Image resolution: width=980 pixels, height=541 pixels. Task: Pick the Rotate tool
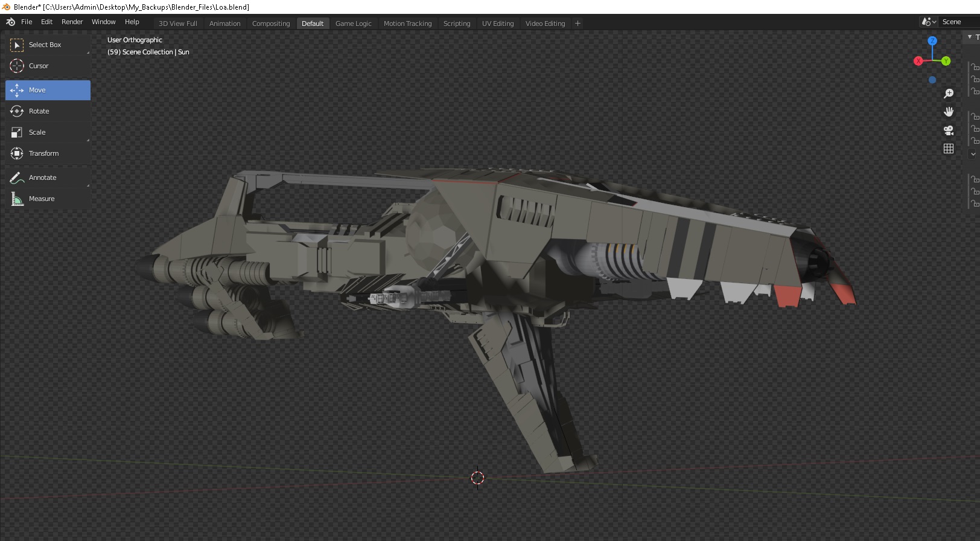48,111
